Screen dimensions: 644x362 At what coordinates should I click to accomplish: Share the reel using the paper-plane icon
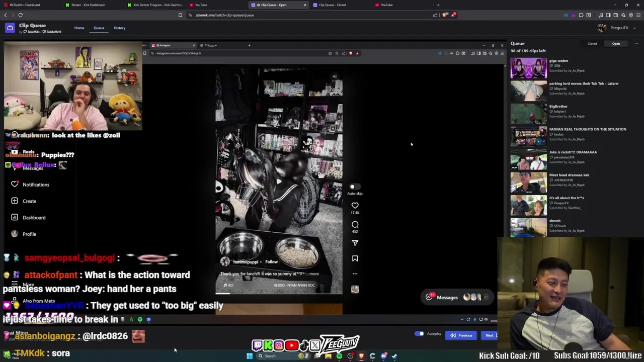coord(355,243)
